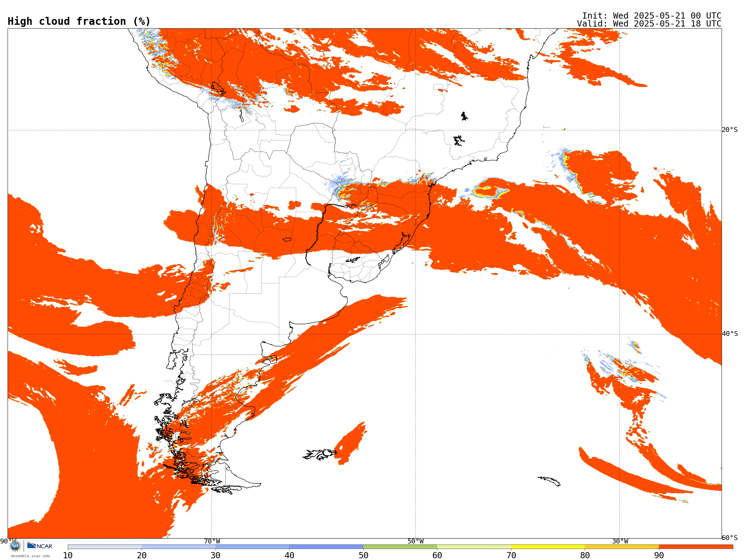744x560 pixels.
Task: Click the colorbar tick label 50
Action: [x=363, y=555]
